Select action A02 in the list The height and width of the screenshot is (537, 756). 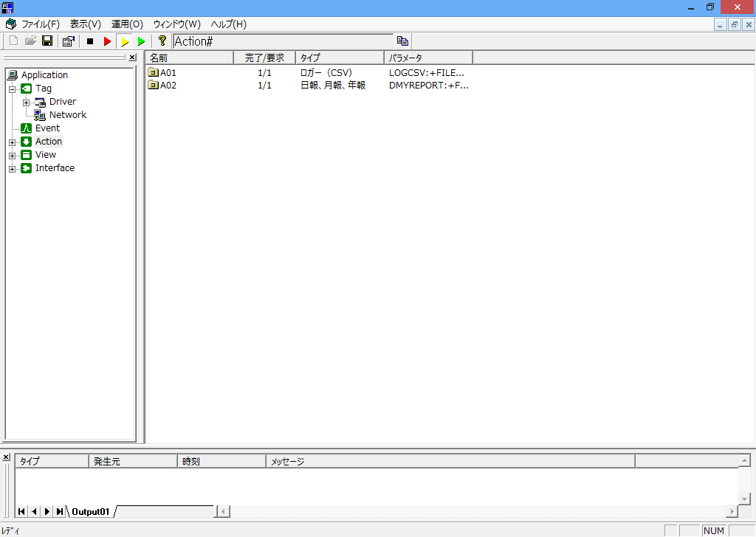pyautogui.click(x=168, y=86)
